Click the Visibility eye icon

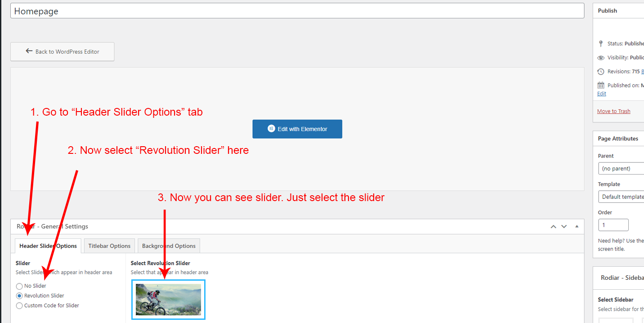click(x=601, y=58)
